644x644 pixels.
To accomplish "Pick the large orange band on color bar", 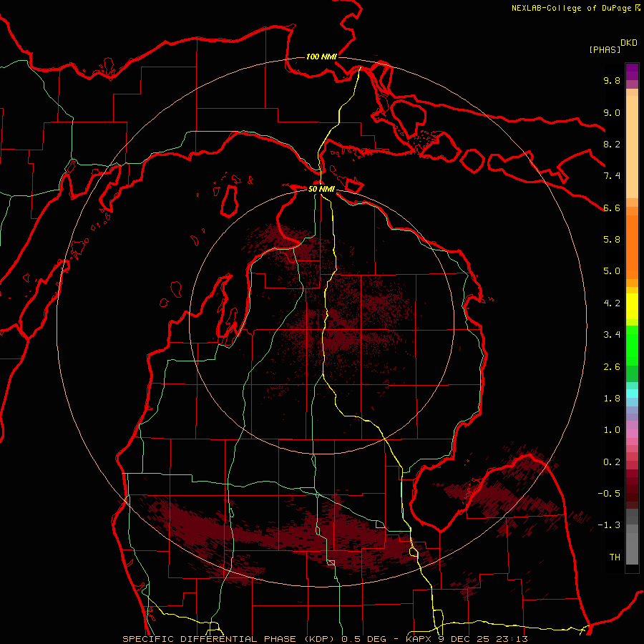I will click(x=632, y=247).
